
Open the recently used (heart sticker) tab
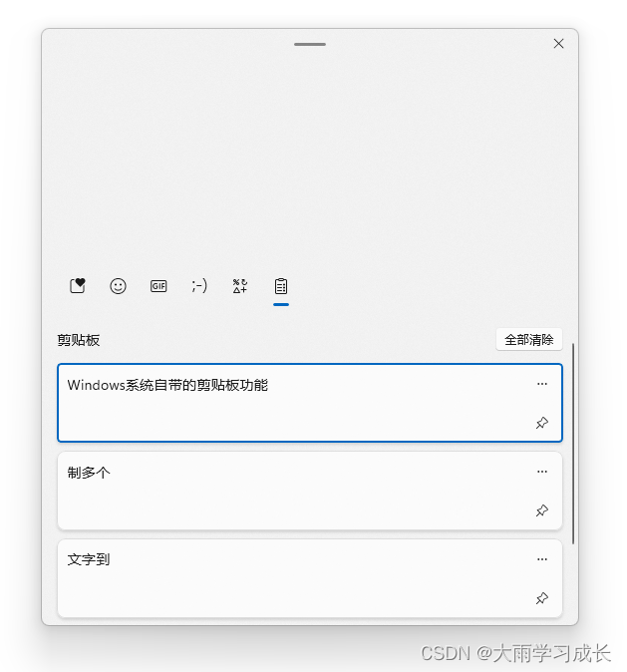[x=78, y=286]
